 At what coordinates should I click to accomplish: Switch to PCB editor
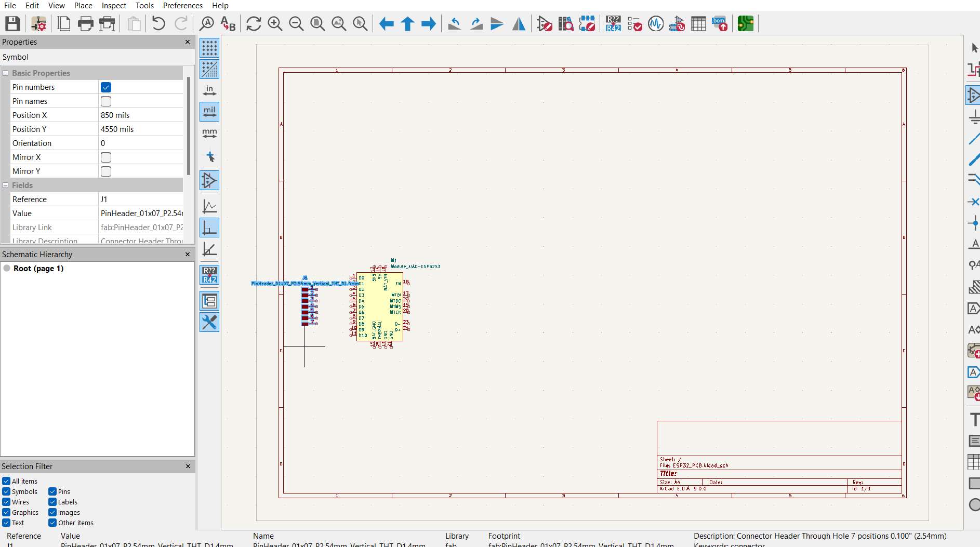tap(746, 23)
